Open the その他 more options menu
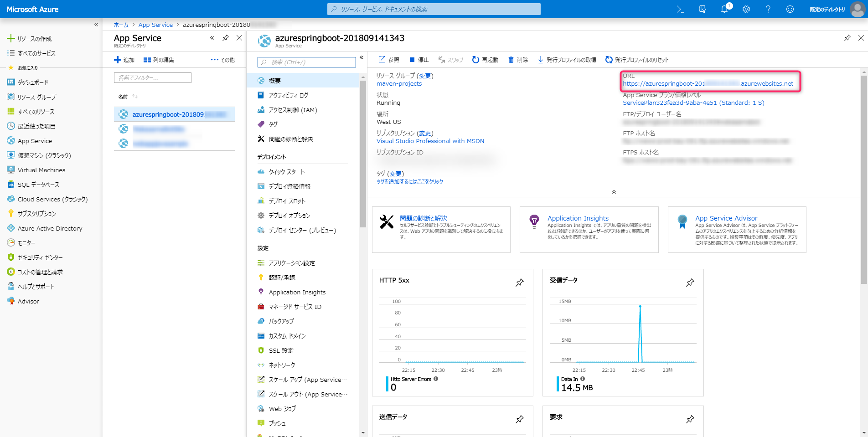The width and height of the screenshot is (868, 437). tap(223, 60)
